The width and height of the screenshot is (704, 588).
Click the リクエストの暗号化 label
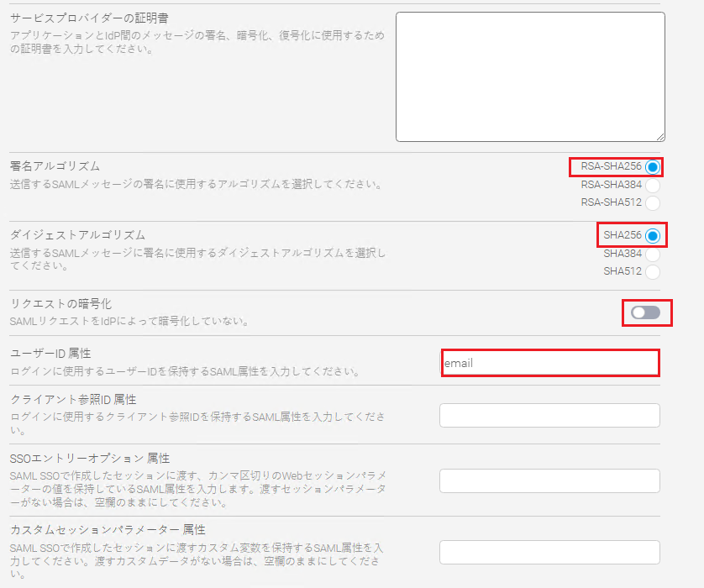pos(60,304)
